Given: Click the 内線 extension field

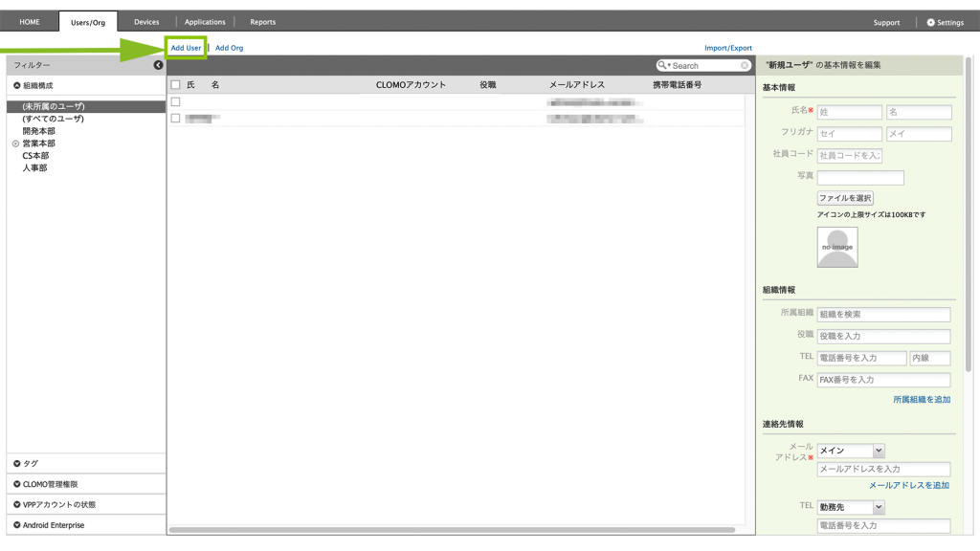Looking at the screenshot, I should pyautogui.click(x=930, y=358).
